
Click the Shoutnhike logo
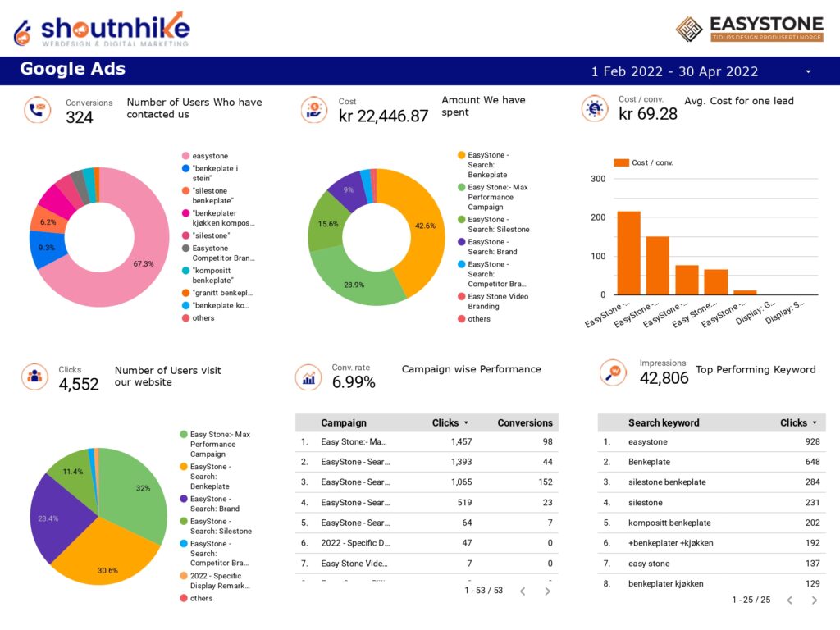[102, 29]
